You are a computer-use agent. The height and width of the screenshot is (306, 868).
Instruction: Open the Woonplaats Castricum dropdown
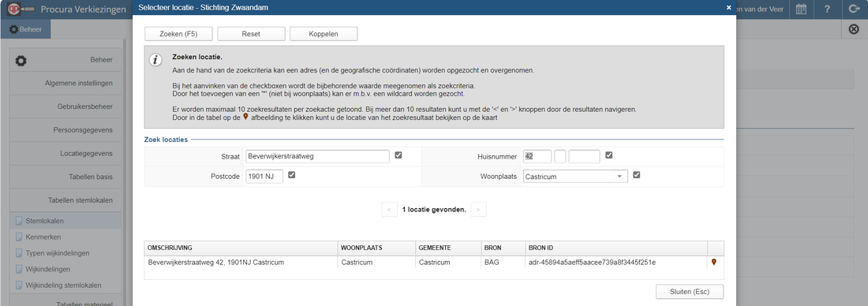point(575,177)
